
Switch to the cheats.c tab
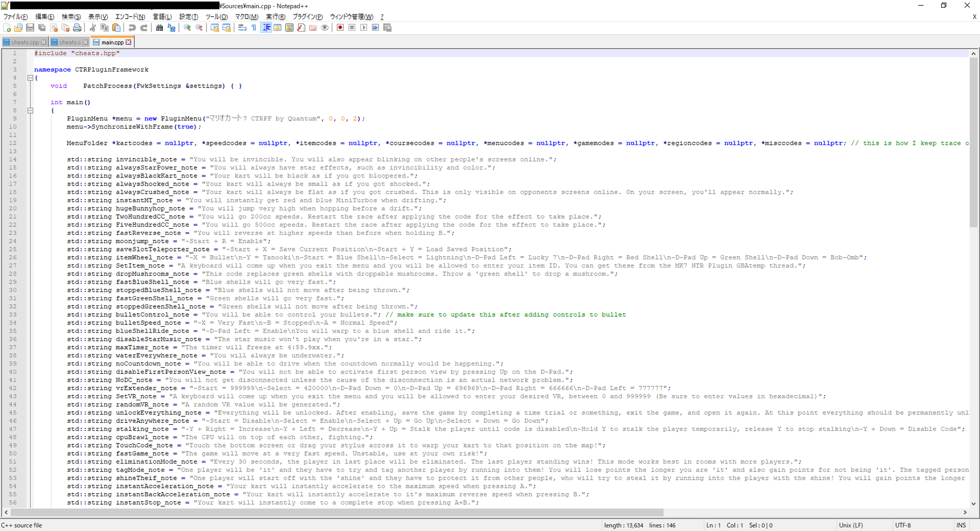[70, 43]
